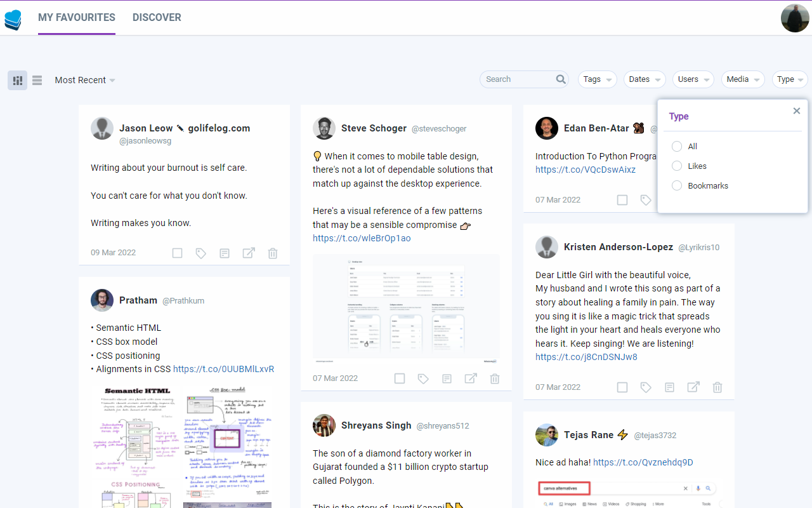
Task: Open the external link icon on Tejas Rane's card
Action: [x=693, y=505]
